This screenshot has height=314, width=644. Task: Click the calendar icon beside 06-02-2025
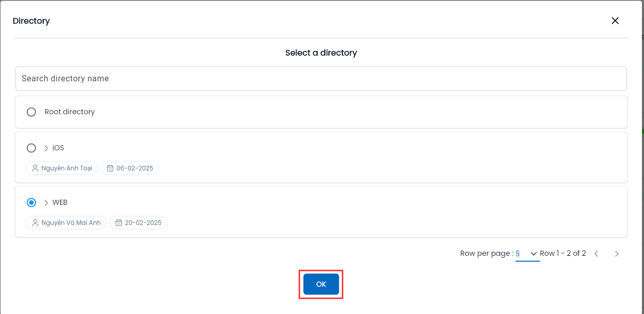click(x=110, y=168)
